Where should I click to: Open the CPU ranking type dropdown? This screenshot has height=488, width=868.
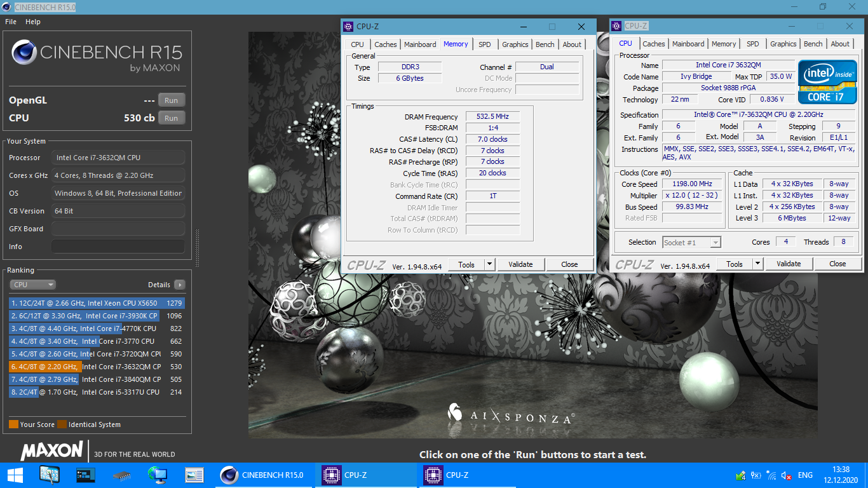pos(32,285)
